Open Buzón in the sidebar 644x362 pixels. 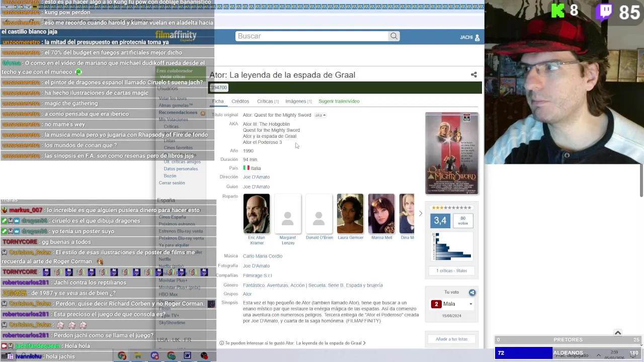click(x=170, y=176)
